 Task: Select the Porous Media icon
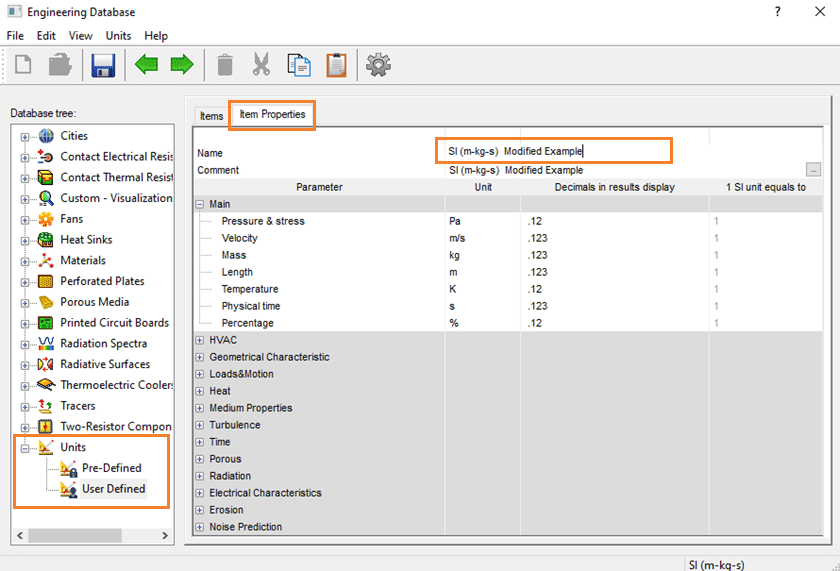(46, 302)
